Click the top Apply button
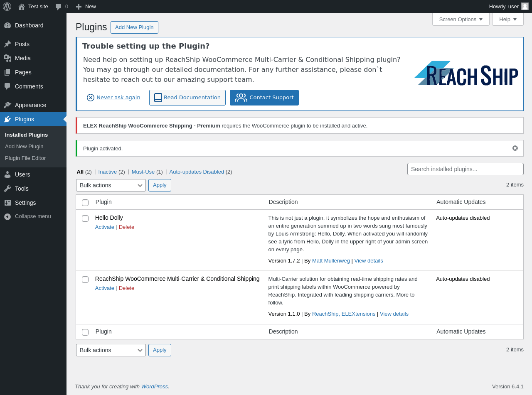 point(160,185)
